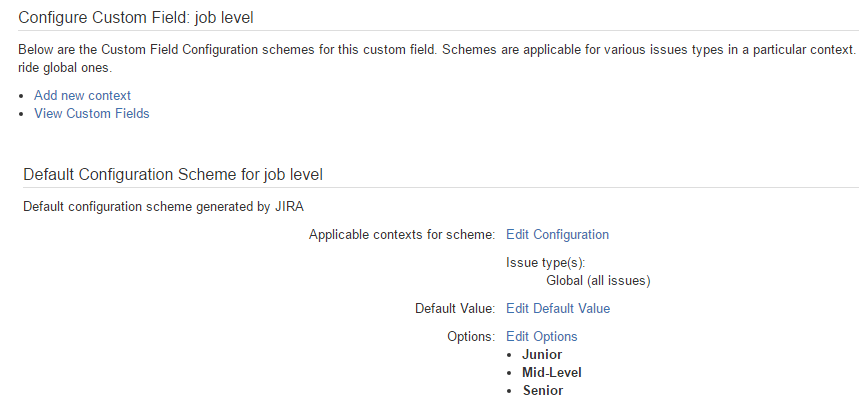Click the Configure Custom Field: job level heading
The height and width of the screenshot is (413, 859).
pos(136,18)
